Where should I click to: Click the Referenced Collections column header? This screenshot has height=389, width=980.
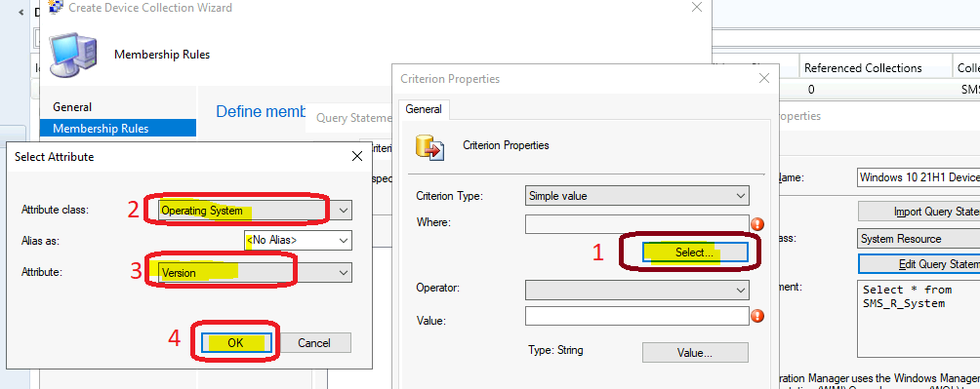click(877, 68)
